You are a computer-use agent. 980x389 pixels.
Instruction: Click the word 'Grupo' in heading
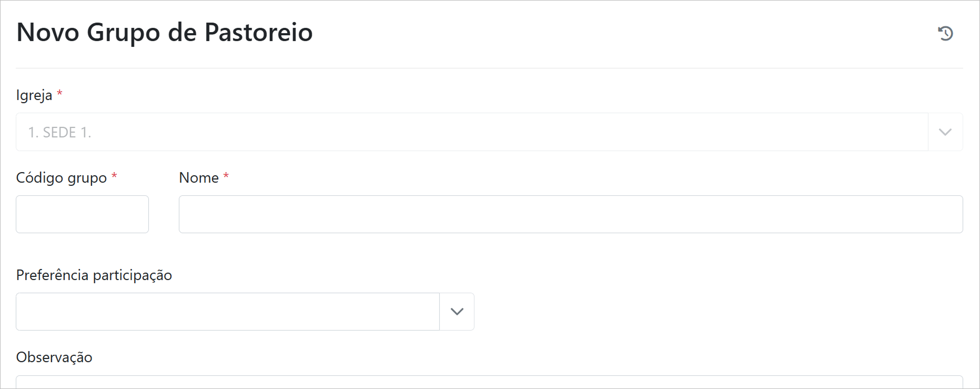(123, 33)
